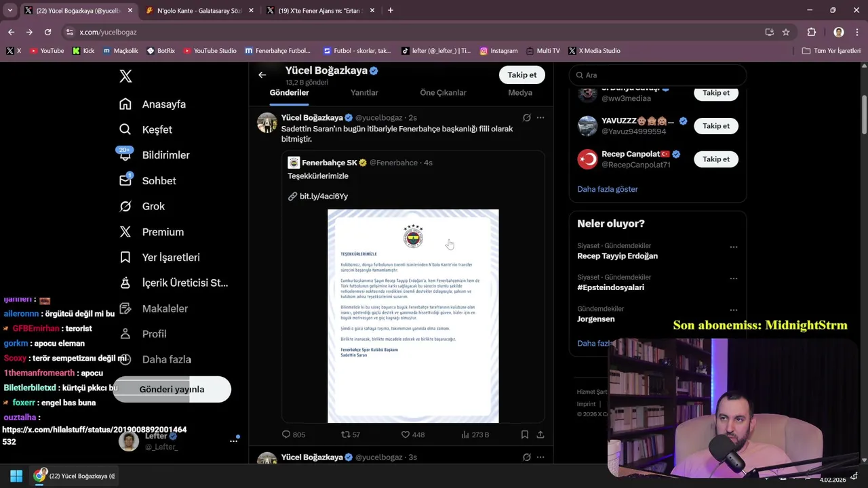Open Chrome profile avatar

[839, 32]
